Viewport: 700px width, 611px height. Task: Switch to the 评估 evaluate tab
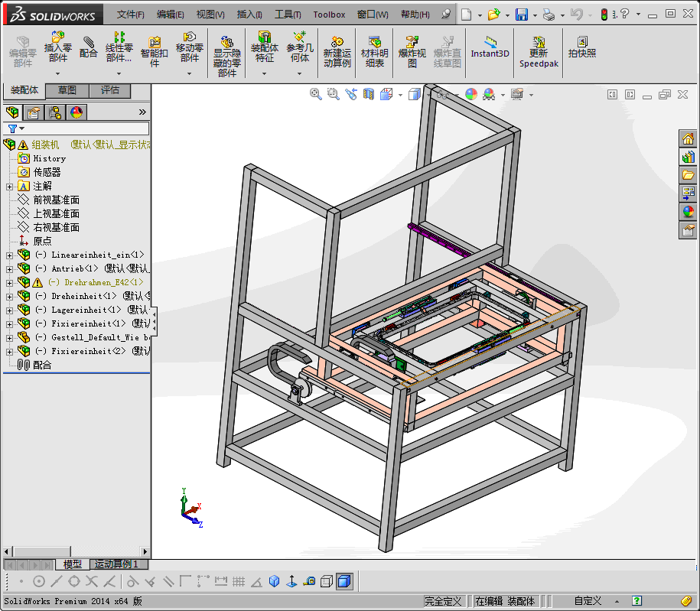(110, 90)
